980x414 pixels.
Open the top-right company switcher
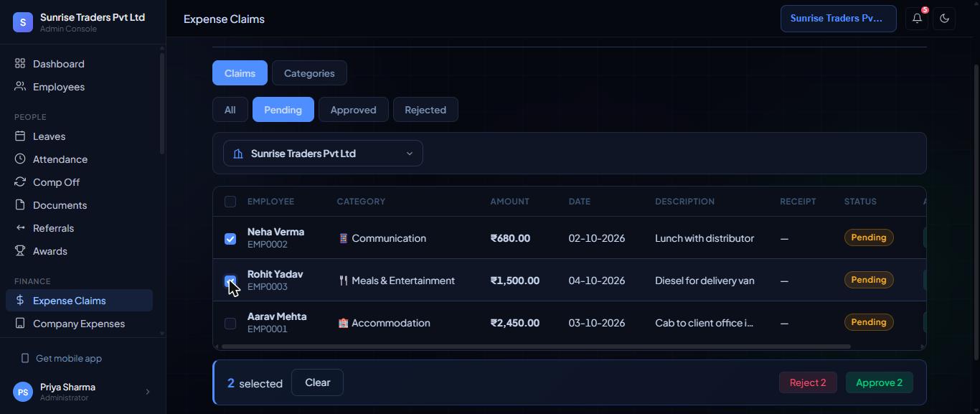[x=838, y=19]
